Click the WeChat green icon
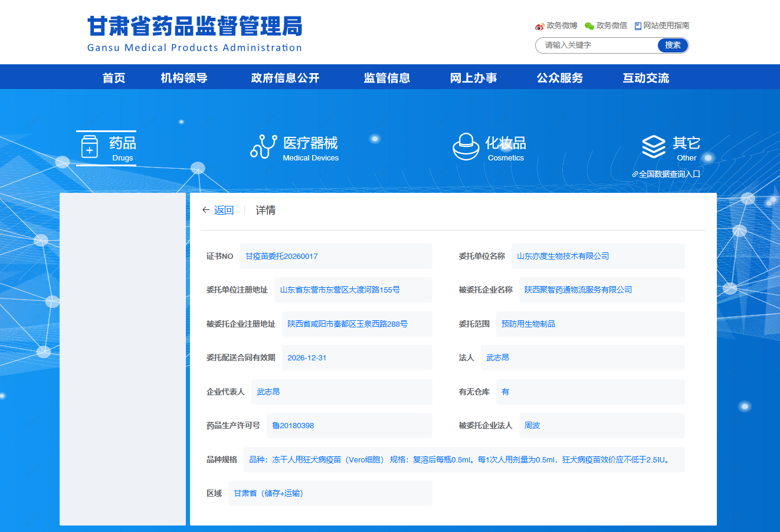 point(589,26)
